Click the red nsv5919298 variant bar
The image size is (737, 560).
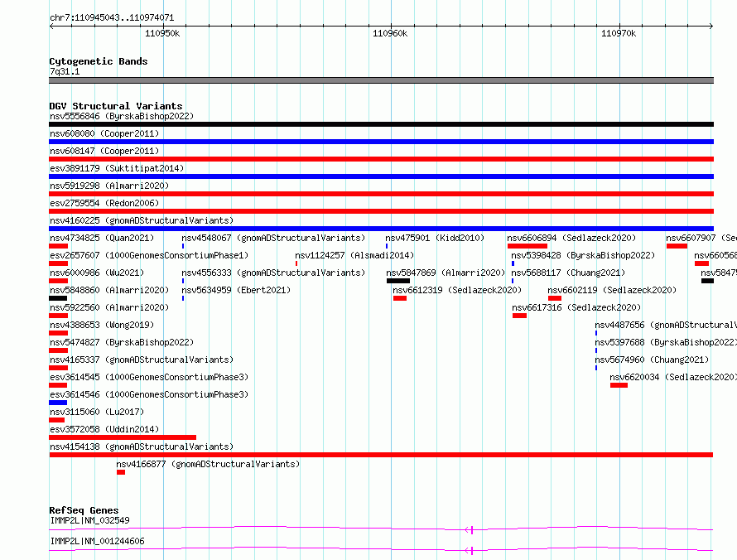coord(381,194)
